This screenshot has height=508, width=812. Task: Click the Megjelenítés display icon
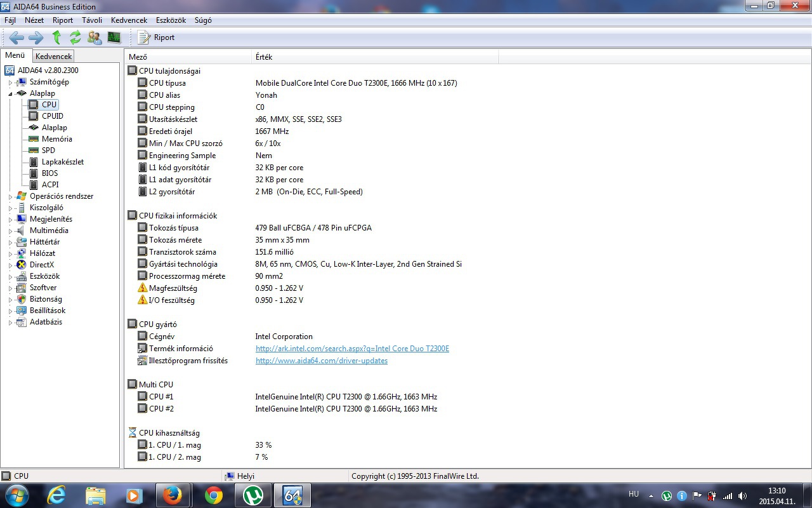(x=22, y=219)
